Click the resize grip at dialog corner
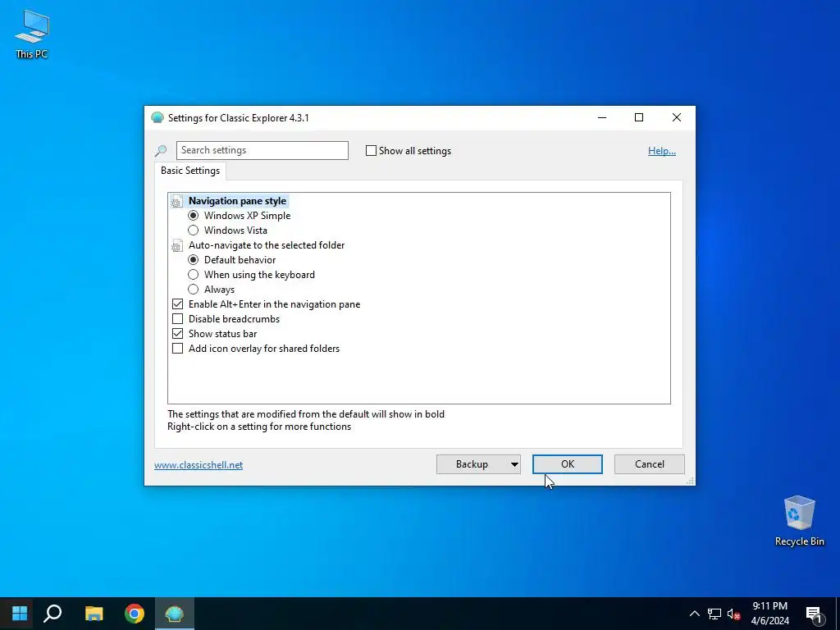840x630 pixels. [691, 481]
